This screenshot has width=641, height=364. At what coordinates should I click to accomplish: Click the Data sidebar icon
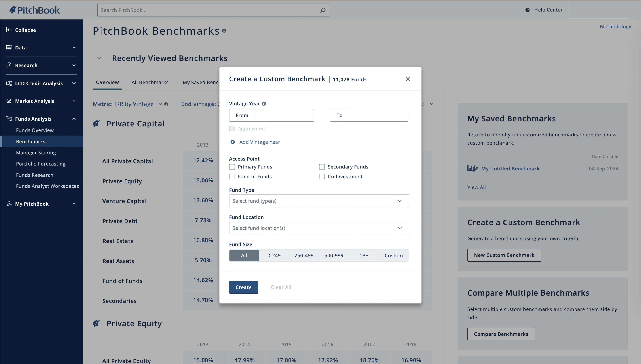click(9, 47)
